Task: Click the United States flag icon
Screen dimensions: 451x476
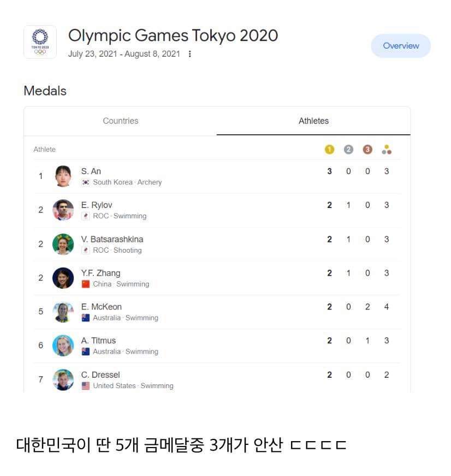Action: (86, 385)
